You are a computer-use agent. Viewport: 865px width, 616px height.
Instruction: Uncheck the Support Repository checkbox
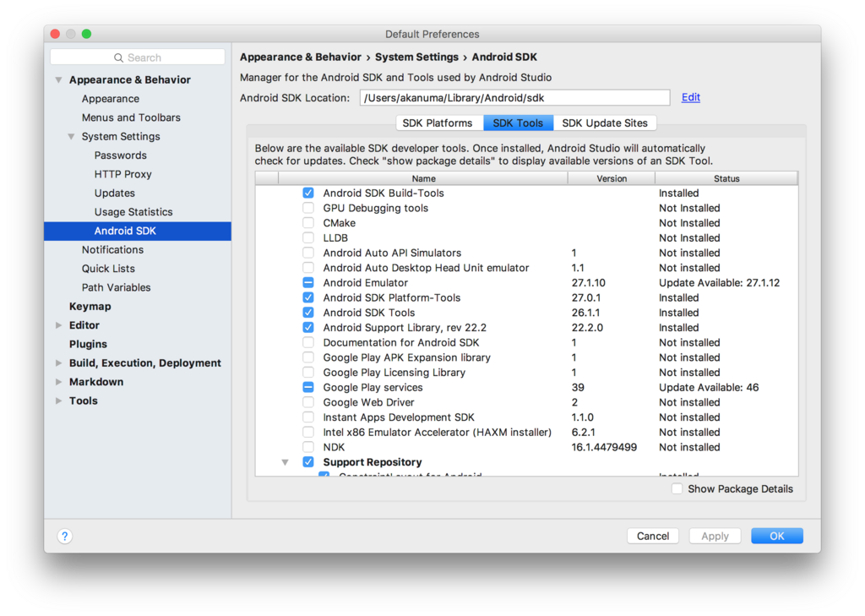308,462
